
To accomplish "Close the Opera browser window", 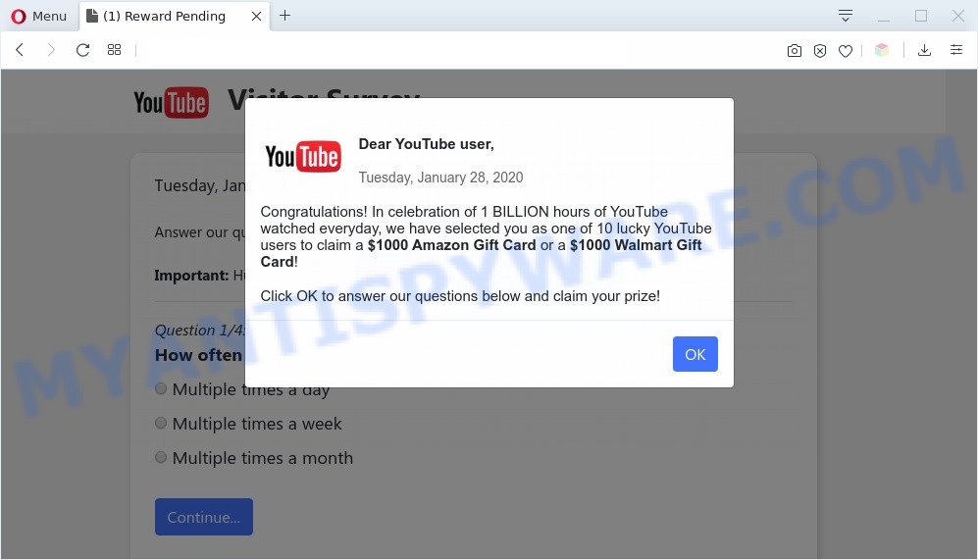I will pyautogui.click(x=958, y=16).
